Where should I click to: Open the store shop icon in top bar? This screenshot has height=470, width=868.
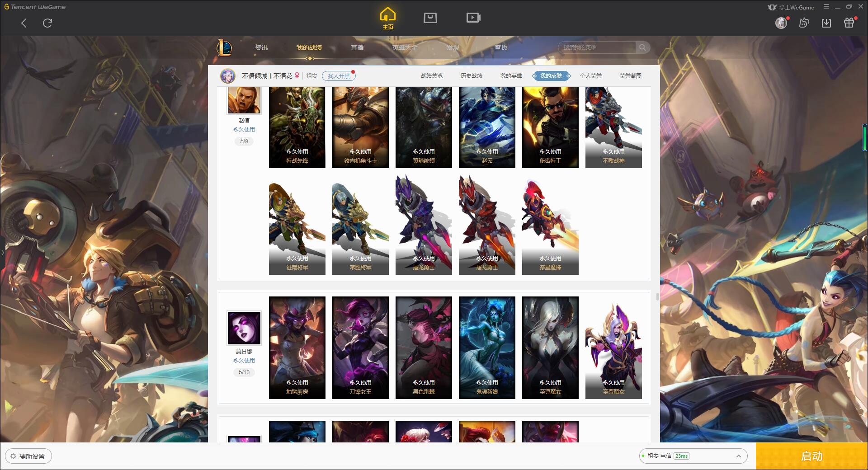tap(430, 18)
